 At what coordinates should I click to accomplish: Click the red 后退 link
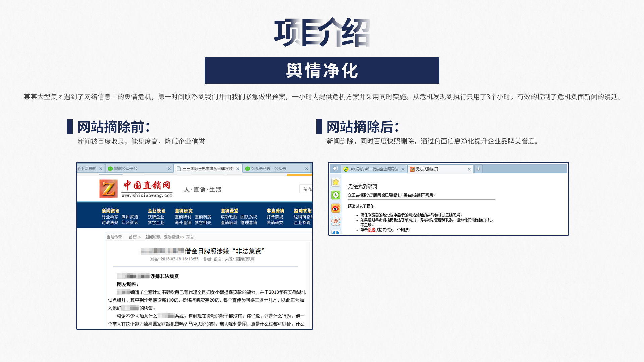(371, 230)
